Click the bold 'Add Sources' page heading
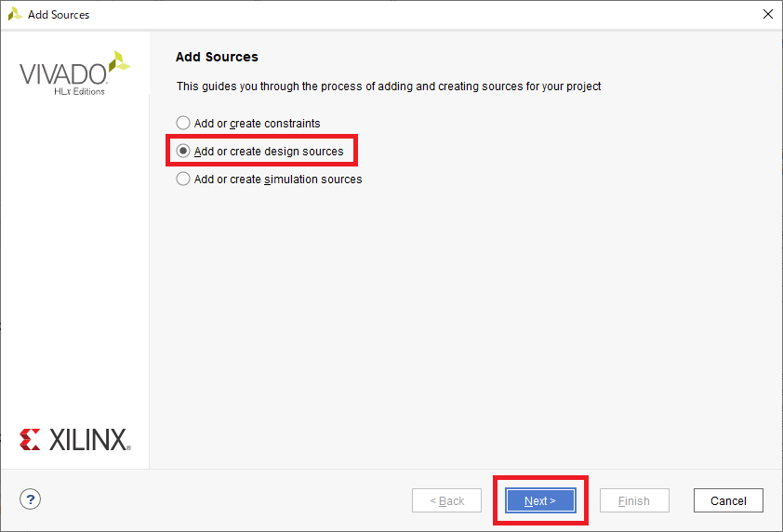The height and width of the screenshot is (532, 783). [217, 57]
